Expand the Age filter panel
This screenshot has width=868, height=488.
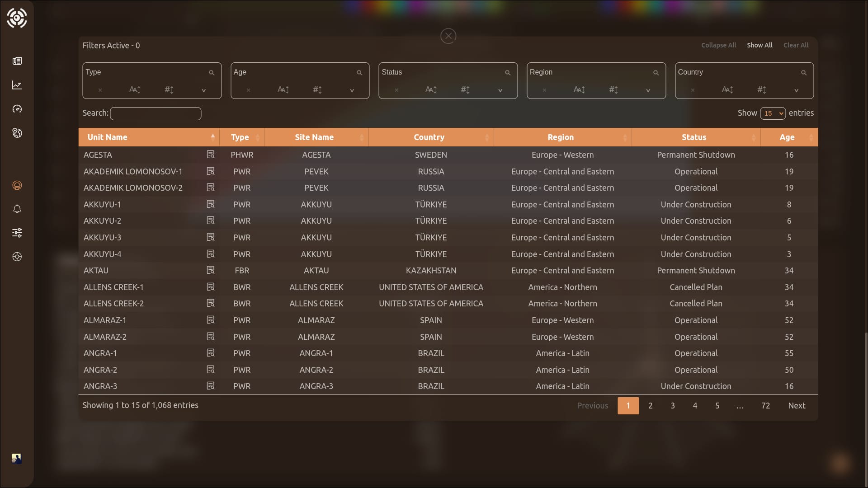pos(352,90)
